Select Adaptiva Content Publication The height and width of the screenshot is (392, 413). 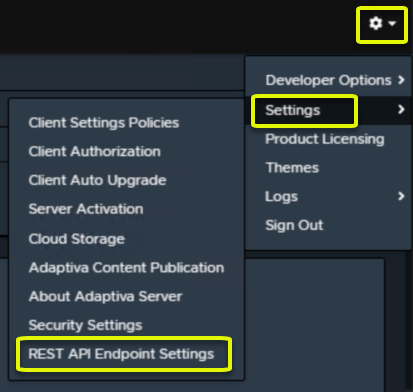(127, 268)
